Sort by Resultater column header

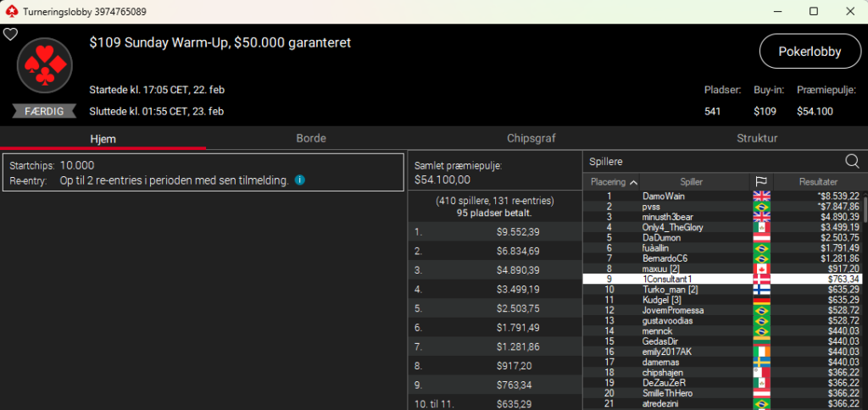pyautogui.click(x=817, y=182)
